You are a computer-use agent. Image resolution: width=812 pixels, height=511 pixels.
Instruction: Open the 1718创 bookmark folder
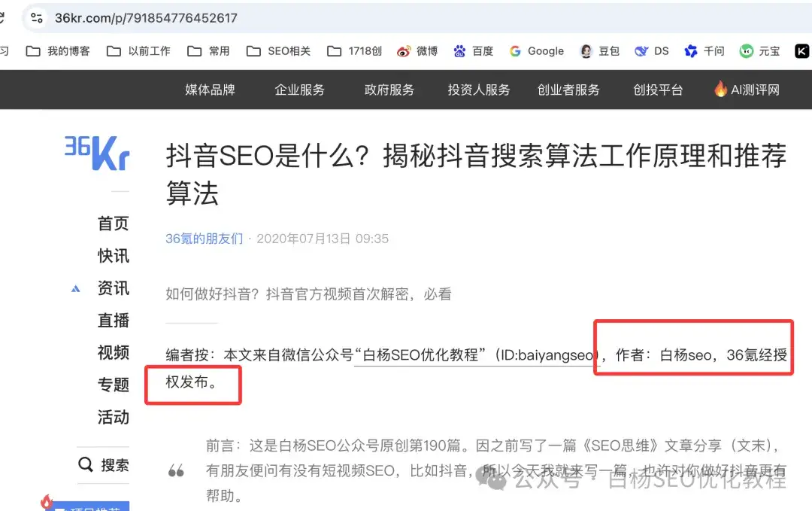click(x=355, y=50)
